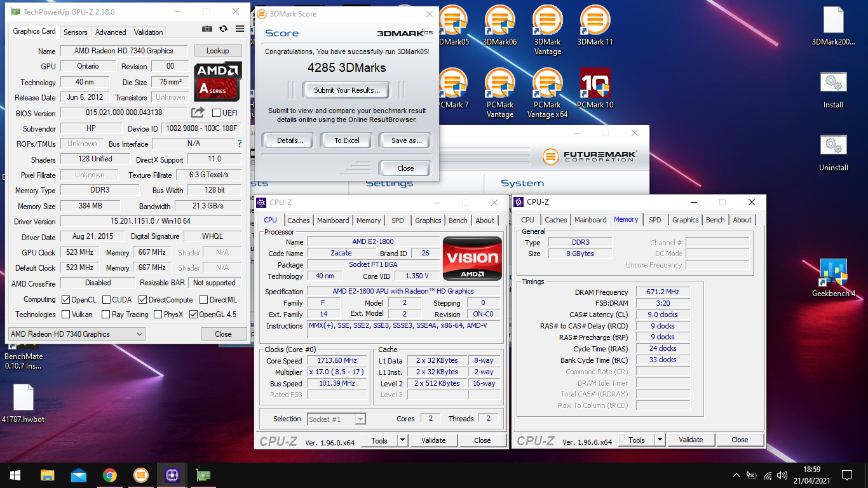
Task: Select the 3DMark200... desktop file icon
Action: pyautogui.click(x=833, y=26)
